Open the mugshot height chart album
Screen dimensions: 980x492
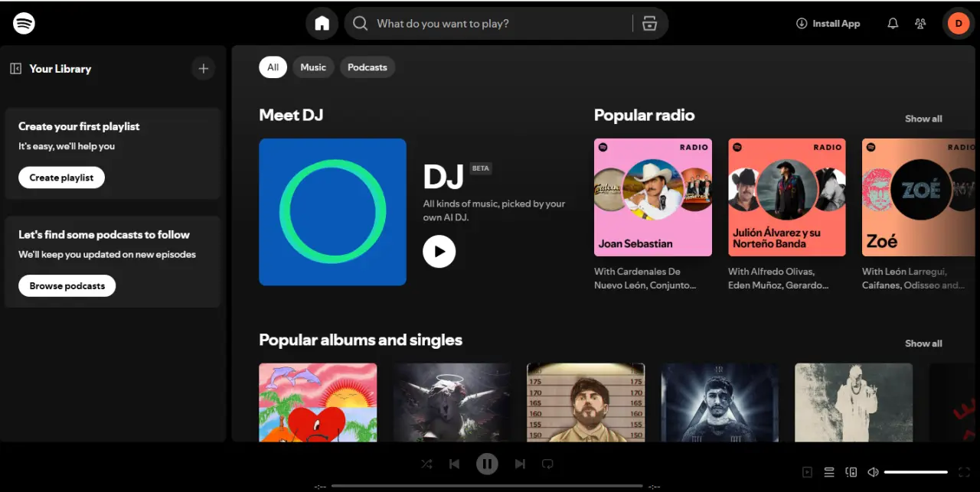coord(586,402)
